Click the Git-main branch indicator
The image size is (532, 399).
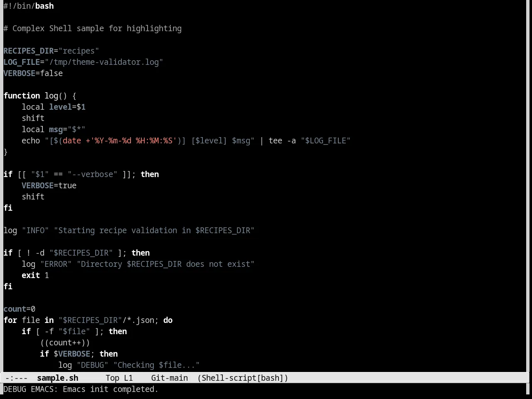click(170, 378)
